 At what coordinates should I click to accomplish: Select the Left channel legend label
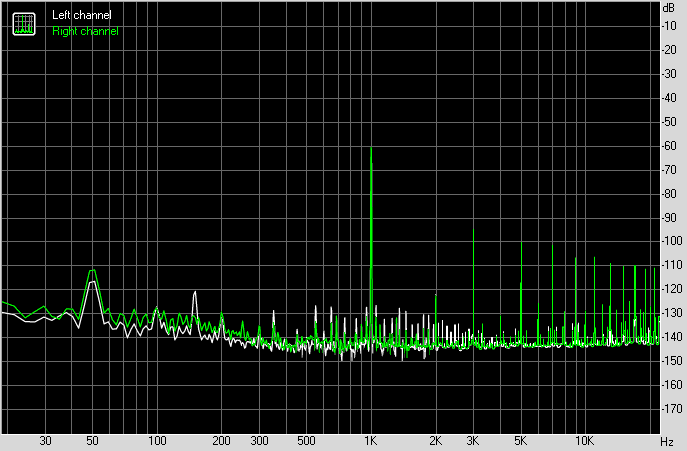(x=81, y=15)
